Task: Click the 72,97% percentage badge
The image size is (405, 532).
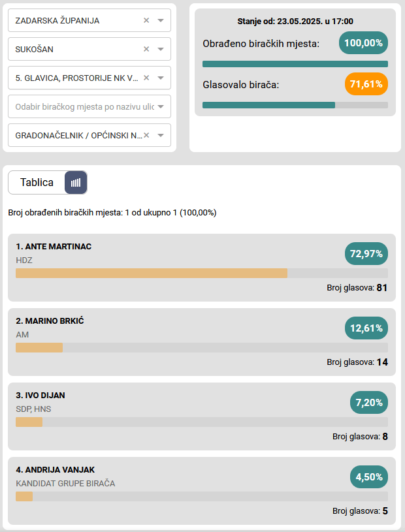Action: (x=366, y=253)
